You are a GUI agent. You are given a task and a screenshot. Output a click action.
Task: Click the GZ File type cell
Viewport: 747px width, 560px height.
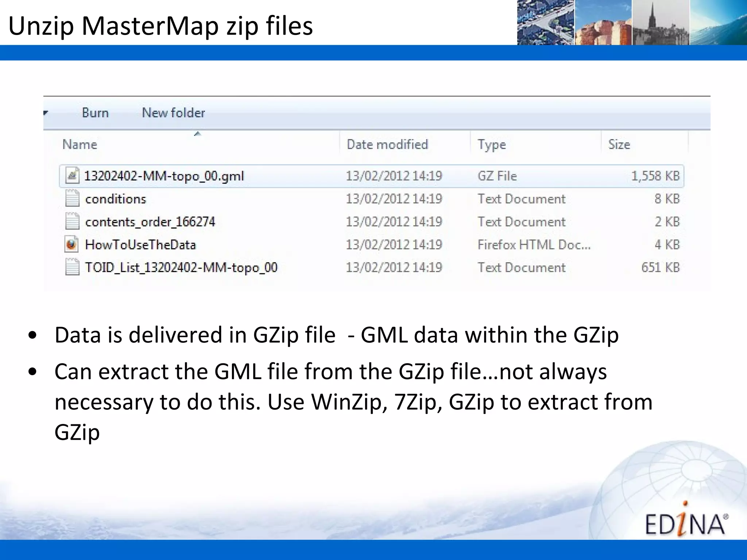pyautogui.click(x=497, y=176)
